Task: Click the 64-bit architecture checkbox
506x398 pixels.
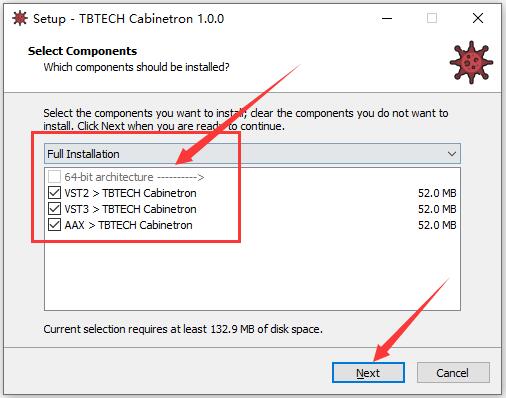Action: coord(54,177)
